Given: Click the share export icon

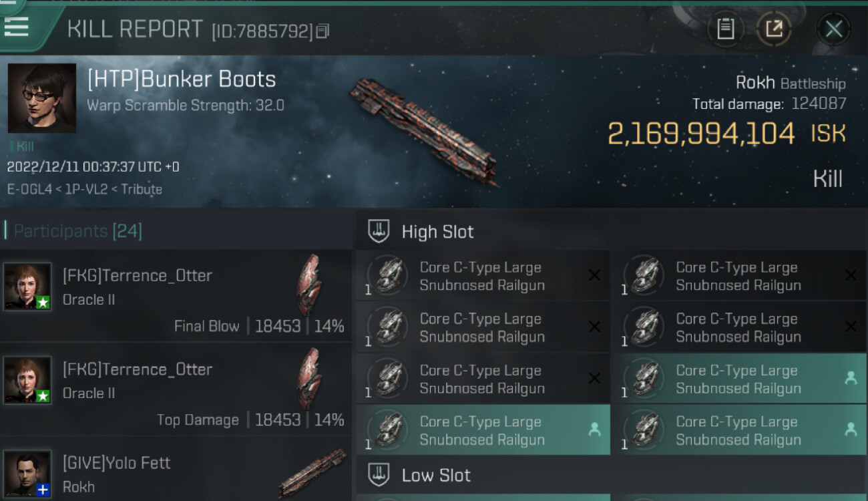Looking at the screenshot, I should click(774, 29).
